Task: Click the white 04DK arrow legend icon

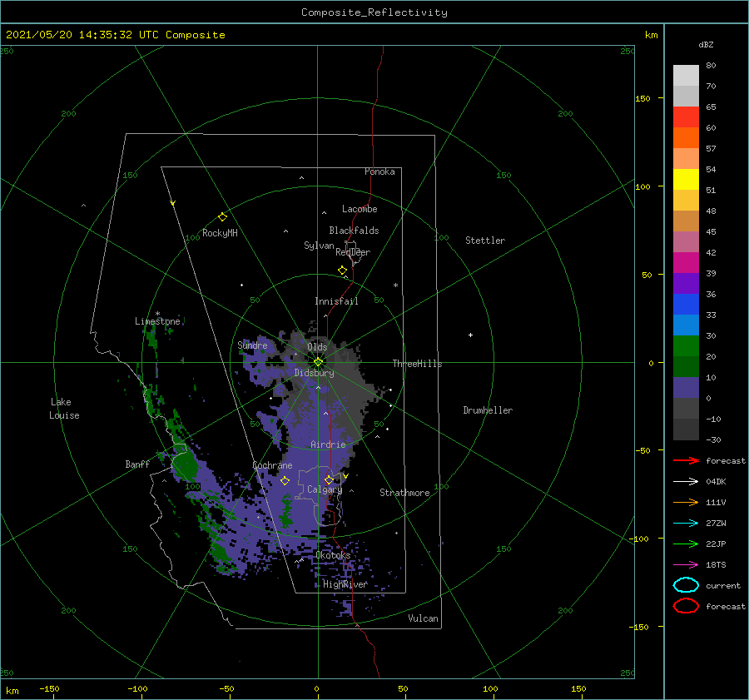Action: coord(686,482)
